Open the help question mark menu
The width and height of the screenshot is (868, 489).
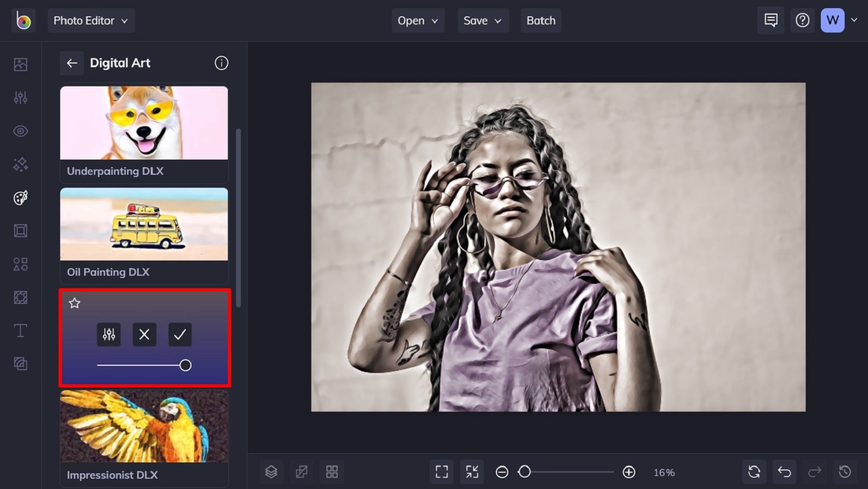(802, 20)
